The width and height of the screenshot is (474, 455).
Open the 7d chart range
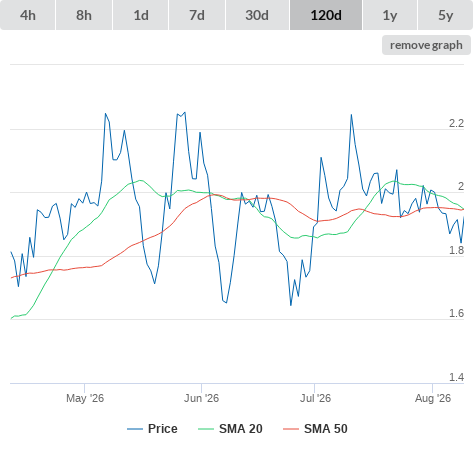point(197,15)
